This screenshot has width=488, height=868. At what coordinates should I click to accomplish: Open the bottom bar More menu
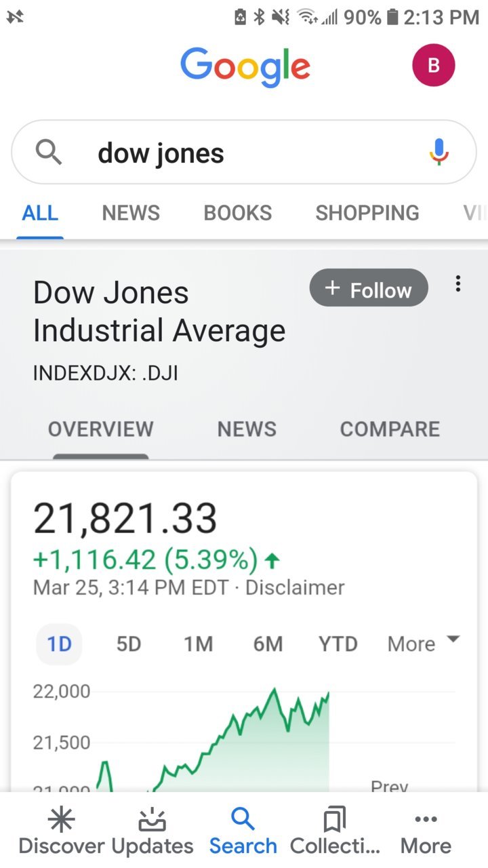pyautogui.click(x=426, y=832)
